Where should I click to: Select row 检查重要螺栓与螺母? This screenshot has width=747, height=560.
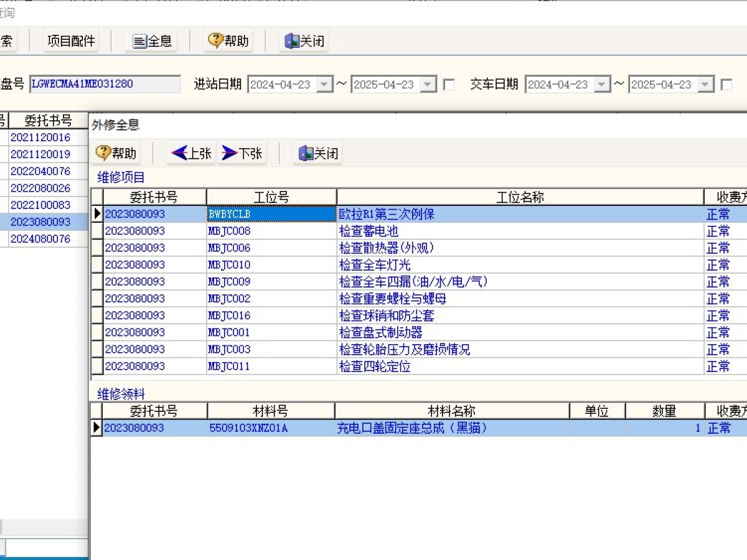(x=520, y=299)
